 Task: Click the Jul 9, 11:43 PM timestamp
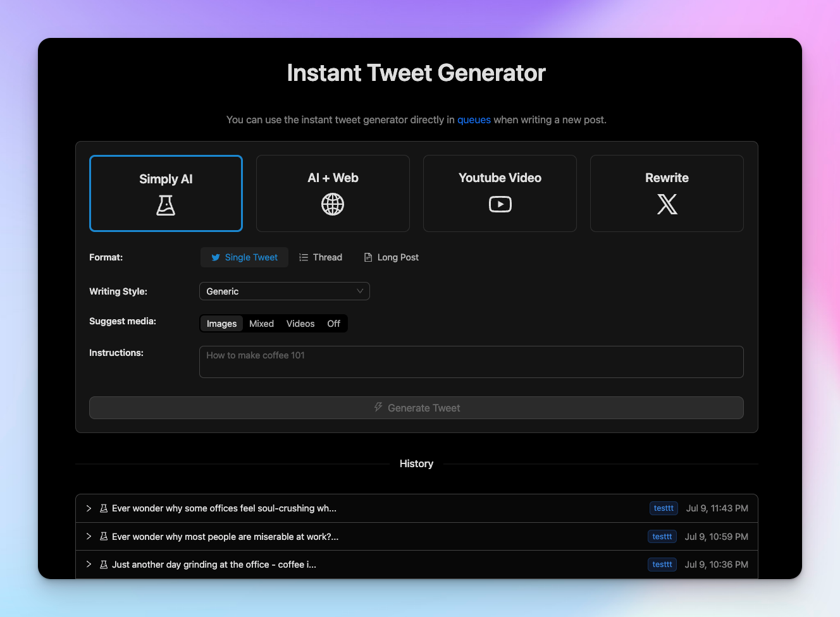717,508
